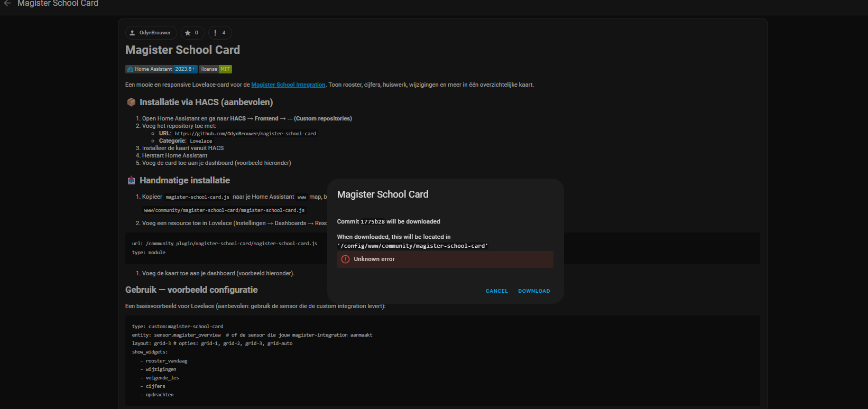Click the '- cijfers' code line
This screenshot has width=868, height=409.
[153, 386]
